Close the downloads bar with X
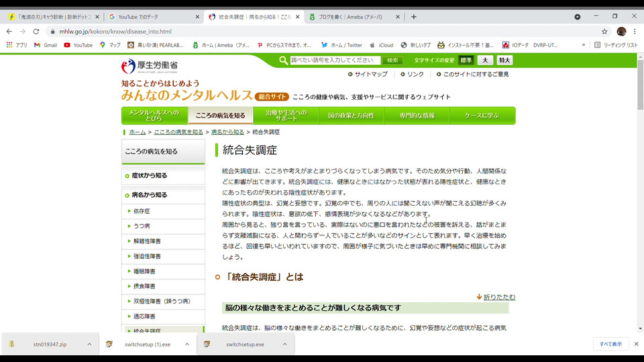This screenshot has width=644, height=362. click(636, 344)
